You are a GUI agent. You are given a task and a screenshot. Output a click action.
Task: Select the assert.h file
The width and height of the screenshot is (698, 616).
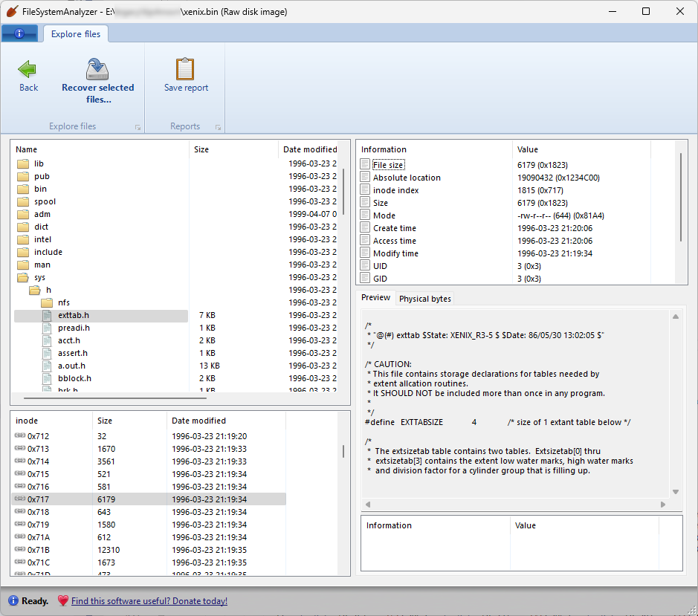click(x=73, y=353)
